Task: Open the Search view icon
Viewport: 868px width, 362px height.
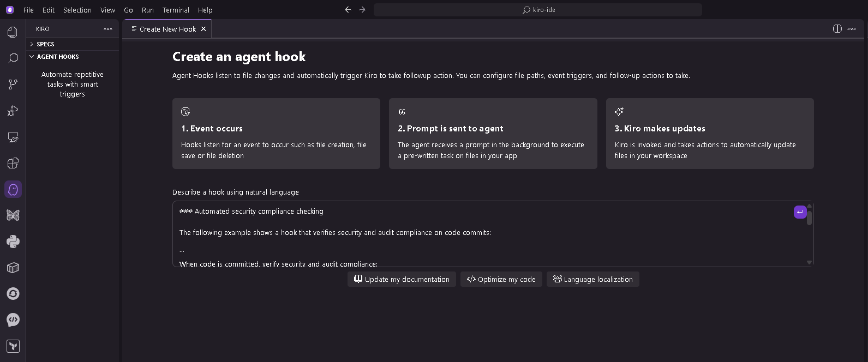Action: pos(13,58)
